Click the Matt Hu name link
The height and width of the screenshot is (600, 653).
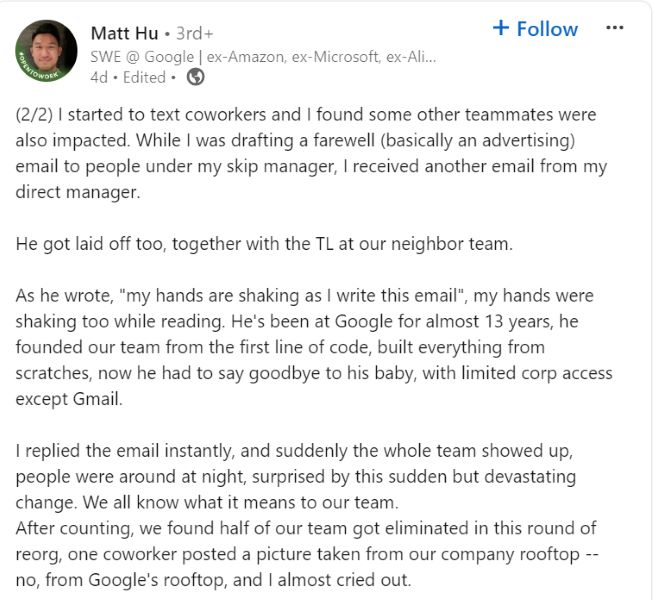[124, 33]
